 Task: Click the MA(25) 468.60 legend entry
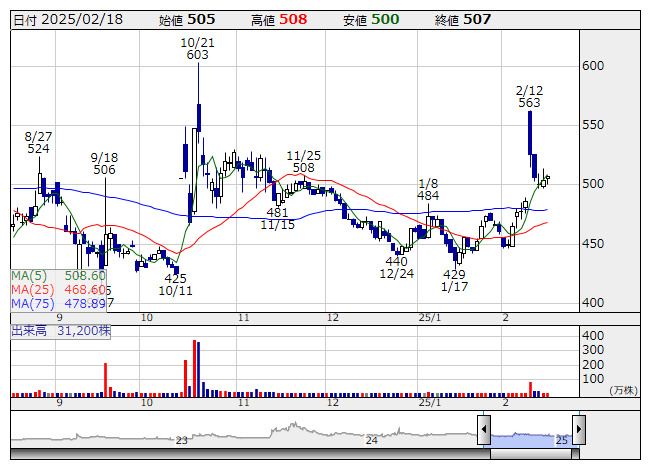pyautogui.click(x=58, y=290)
